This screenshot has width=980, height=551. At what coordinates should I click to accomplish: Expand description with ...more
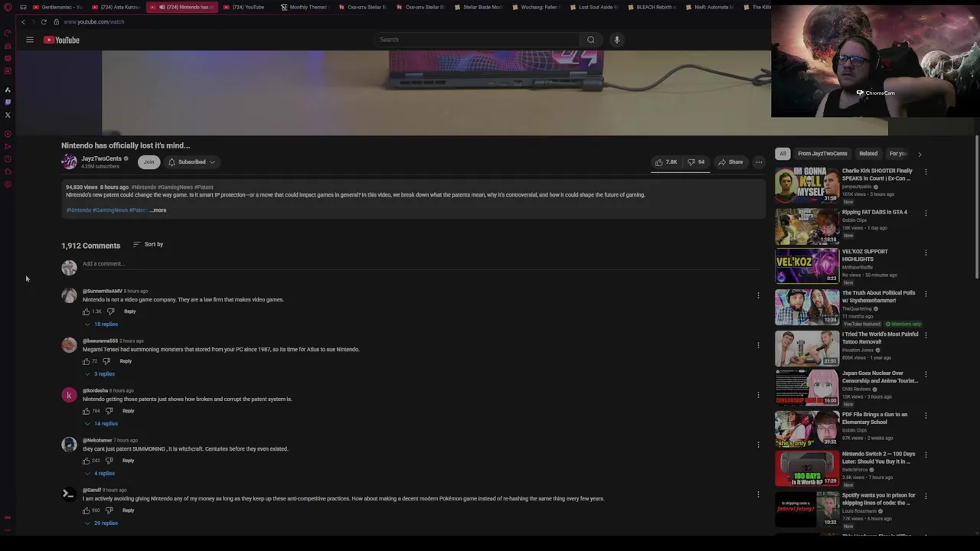coord(158,210)
